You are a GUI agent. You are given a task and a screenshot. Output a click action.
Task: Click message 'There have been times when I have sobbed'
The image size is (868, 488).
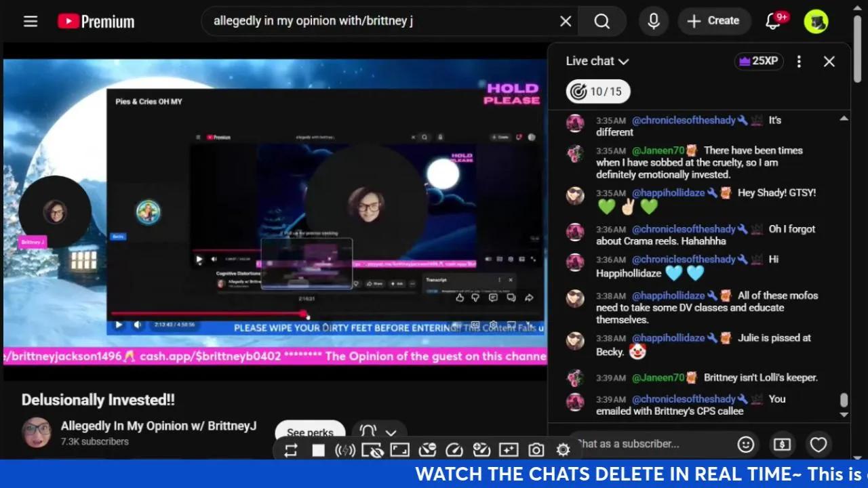[x=699, y=163]
